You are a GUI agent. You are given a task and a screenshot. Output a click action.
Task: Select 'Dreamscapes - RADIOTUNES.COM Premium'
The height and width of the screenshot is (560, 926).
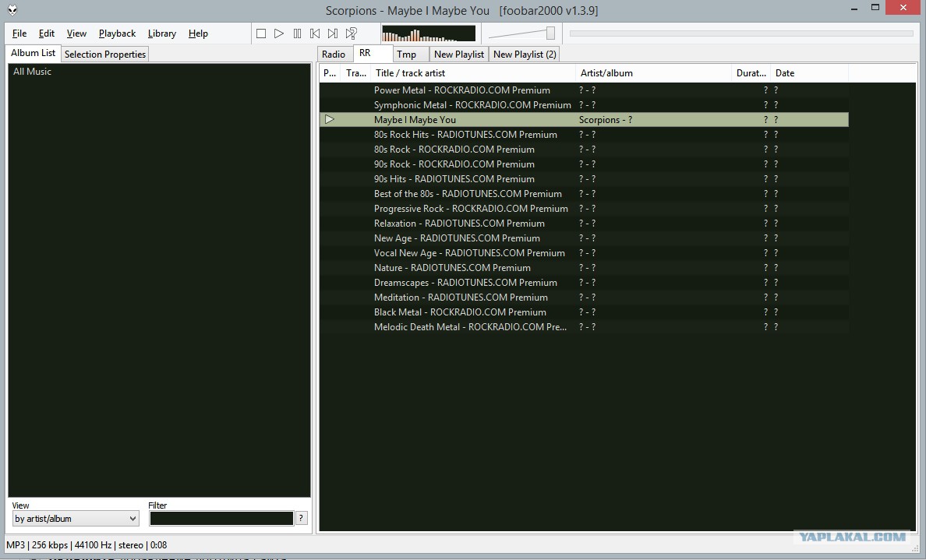(x=584, y=282)
